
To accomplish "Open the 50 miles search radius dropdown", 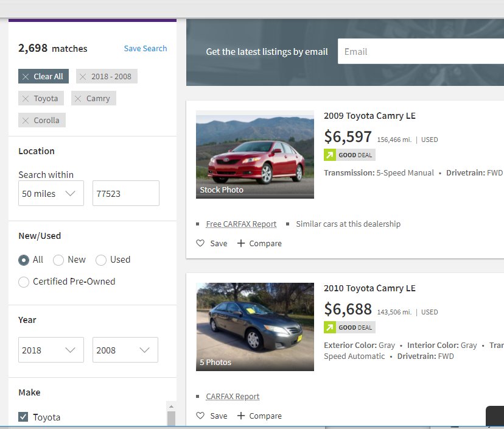I will click(51, 193).
